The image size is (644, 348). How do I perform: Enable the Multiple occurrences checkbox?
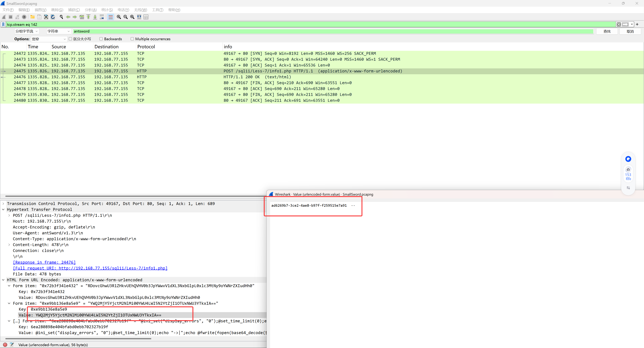tap(132, 39)
